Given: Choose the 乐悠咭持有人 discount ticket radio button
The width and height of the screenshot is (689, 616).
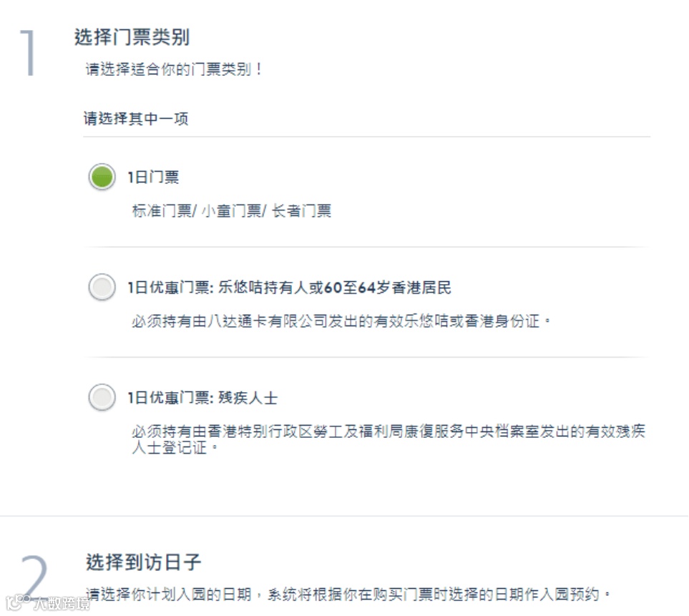Looking at the screenshot, I should click(x=102, y=288).
